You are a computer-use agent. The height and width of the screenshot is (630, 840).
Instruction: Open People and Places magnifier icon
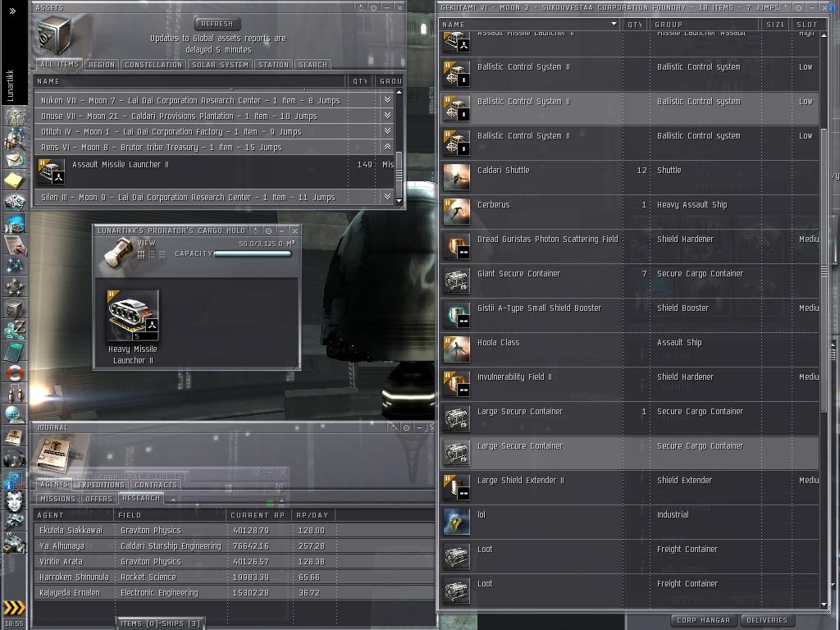[15, 138]
